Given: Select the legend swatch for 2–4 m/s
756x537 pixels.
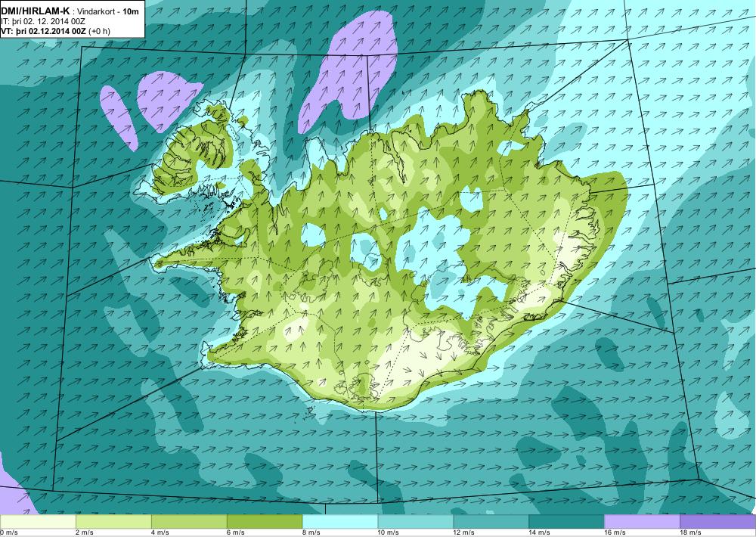Looking at the screenshot, I should coord(113,522).
